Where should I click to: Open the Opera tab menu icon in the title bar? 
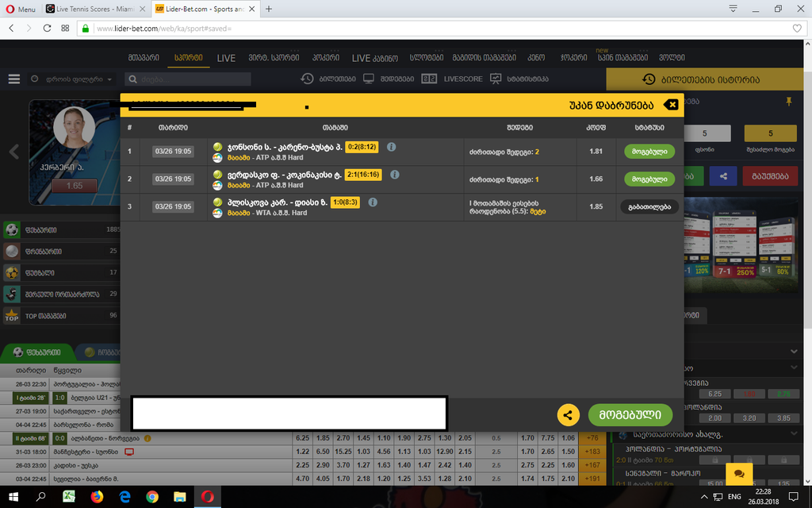click(x=733, y=8)
